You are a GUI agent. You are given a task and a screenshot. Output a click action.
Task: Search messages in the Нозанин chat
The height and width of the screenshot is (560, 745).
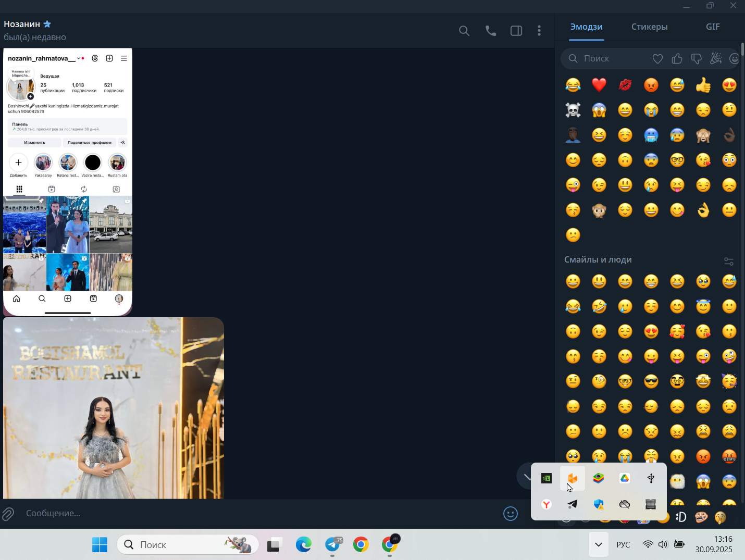pyautogui.click(x=464, y=31)
